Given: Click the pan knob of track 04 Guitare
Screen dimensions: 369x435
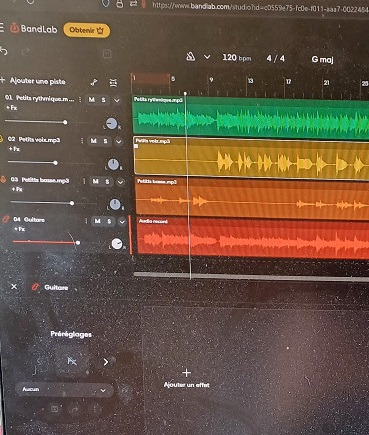Looking at the screenshot, I should (x=117, y=244).
